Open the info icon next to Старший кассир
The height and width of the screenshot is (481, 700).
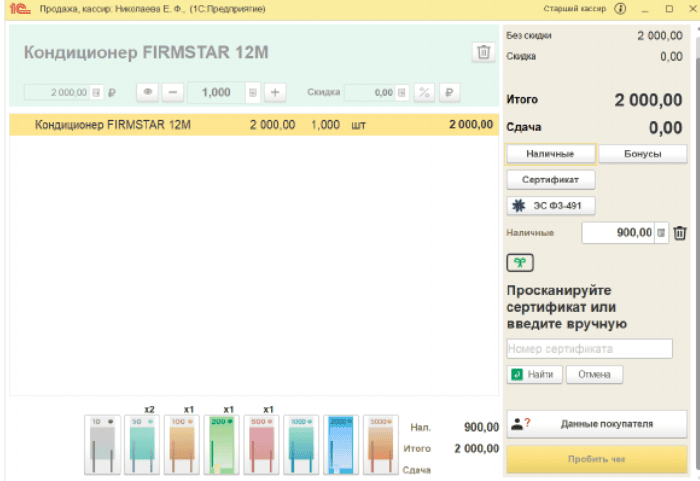[620, 8]
